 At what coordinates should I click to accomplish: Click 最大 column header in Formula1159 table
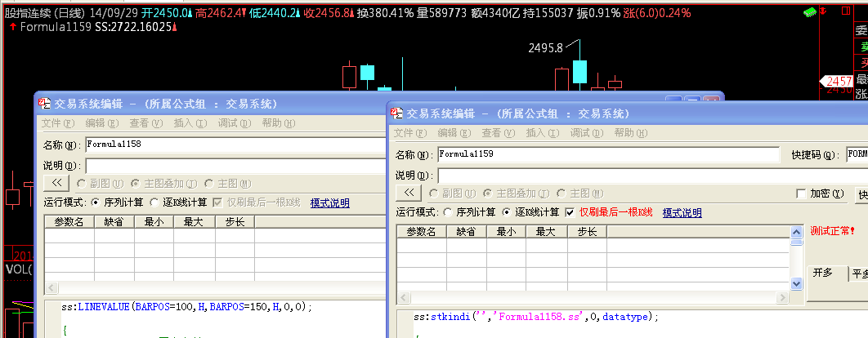pos(547,232)
